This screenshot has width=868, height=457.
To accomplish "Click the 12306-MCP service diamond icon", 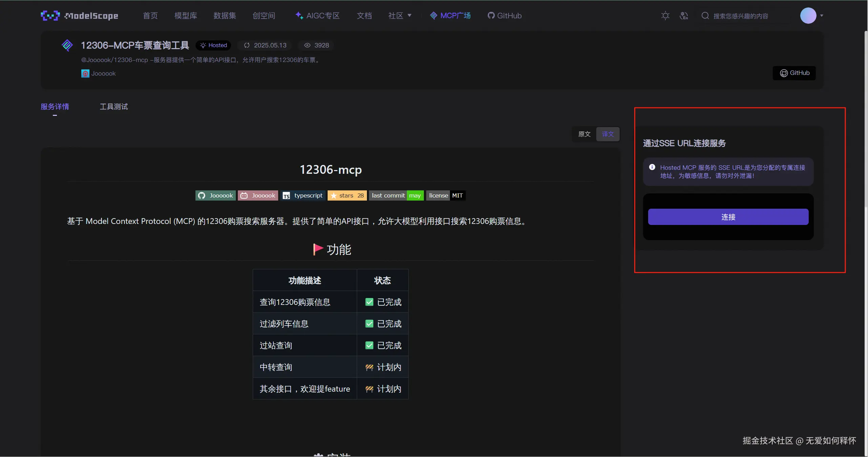I will [x=67, y=45].
